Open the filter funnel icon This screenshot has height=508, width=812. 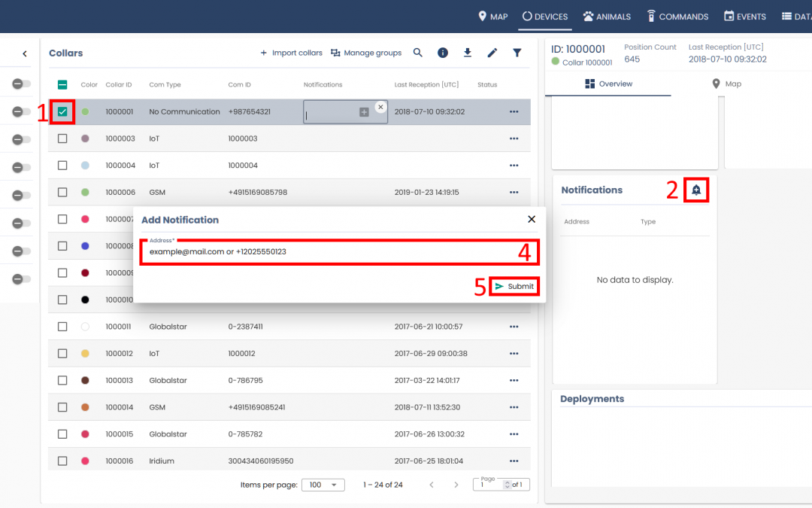pos(517,53)
